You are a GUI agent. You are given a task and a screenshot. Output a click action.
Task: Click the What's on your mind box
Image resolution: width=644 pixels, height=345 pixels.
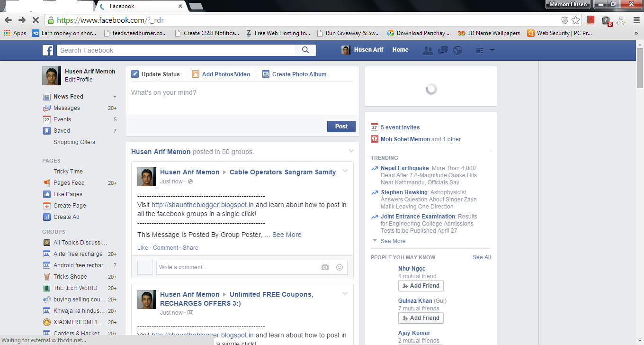(x=242, y=99)
